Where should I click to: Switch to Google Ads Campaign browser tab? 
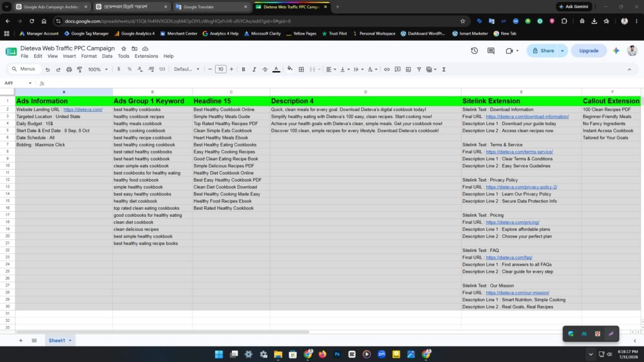52,6
